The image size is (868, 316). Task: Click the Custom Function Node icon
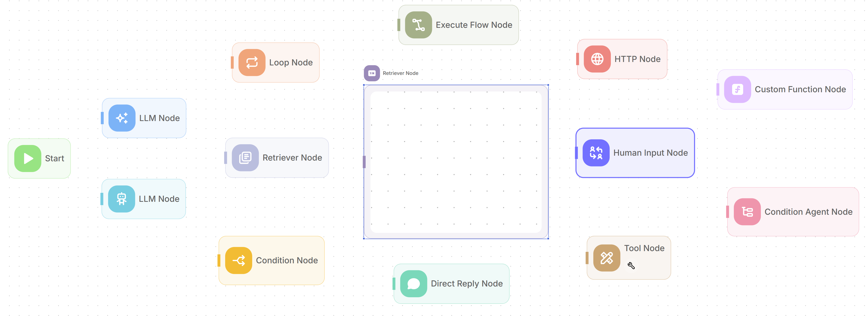point(737,89)
